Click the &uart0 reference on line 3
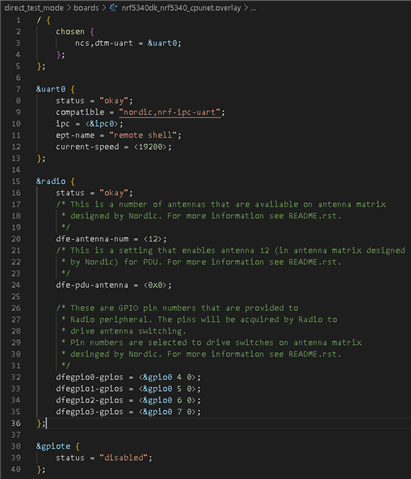This screenshot has height=479, width=411. coord(162,43)
